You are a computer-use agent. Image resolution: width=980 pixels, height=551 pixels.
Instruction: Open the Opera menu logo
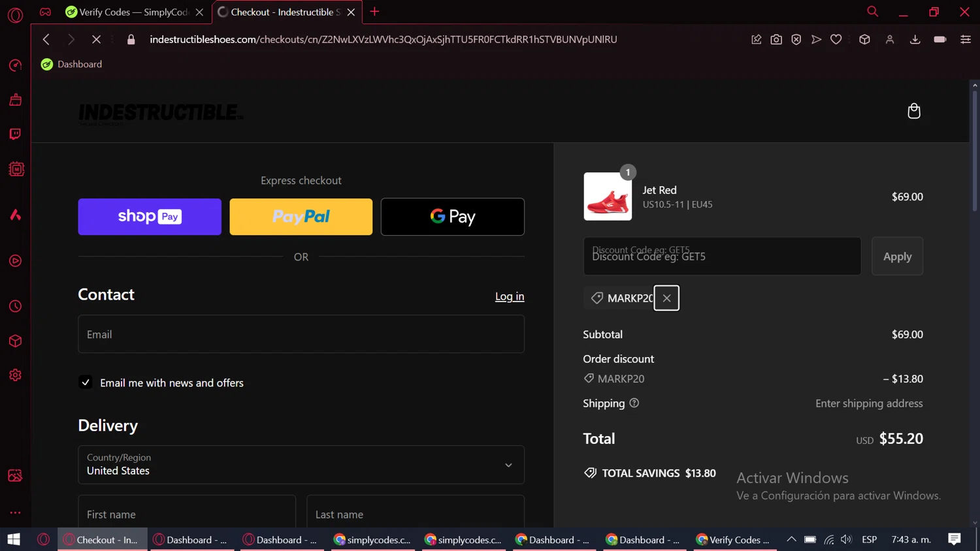click(x=15, y=14)
